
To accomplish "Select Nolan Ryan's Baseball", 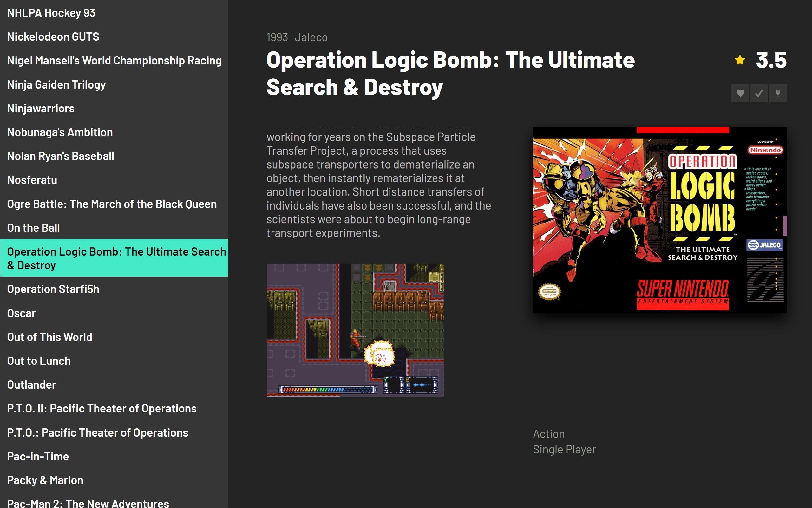I will pyautogui.click(x=114, y=156).
